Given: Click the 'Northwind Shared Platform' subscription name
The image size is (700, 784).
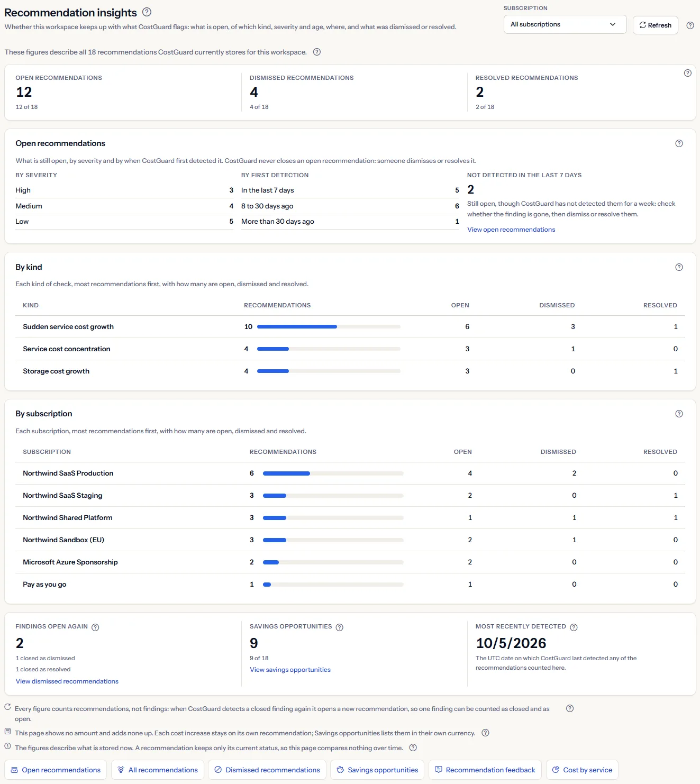Looking at the screenshot, I should click(68, 518).
